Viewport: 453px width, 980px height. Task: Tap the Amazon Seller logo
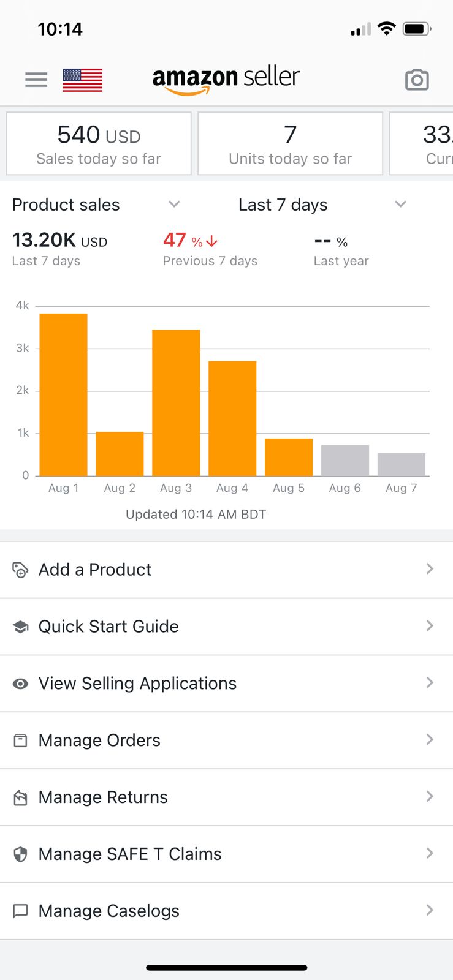pyautogui.click(x=226, y=80)
